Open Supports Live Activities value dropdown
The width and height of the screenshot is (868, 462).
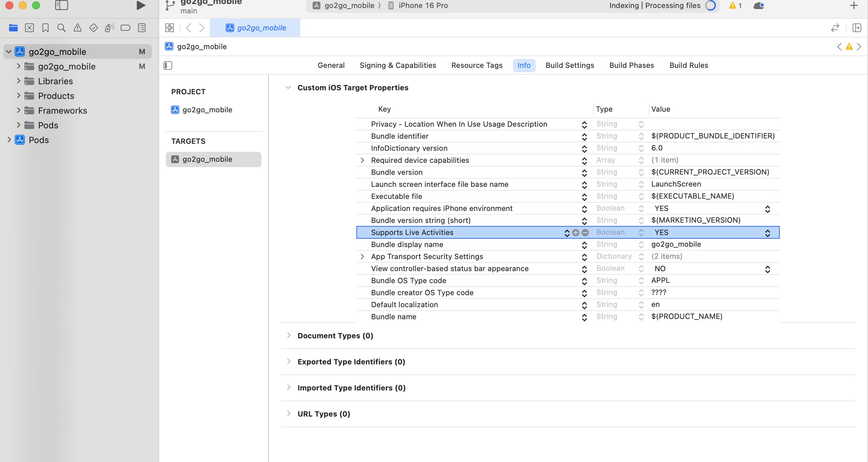[767, 233]
